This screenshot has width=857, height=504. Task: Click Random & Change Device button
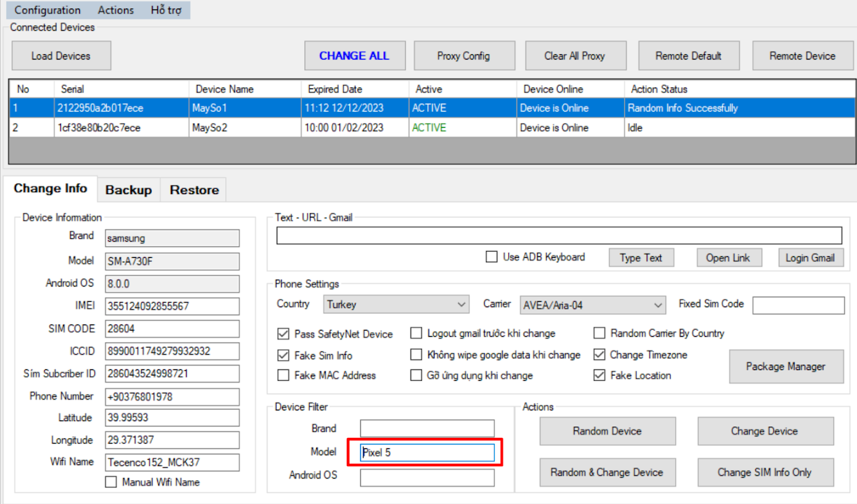pos(607,473)
